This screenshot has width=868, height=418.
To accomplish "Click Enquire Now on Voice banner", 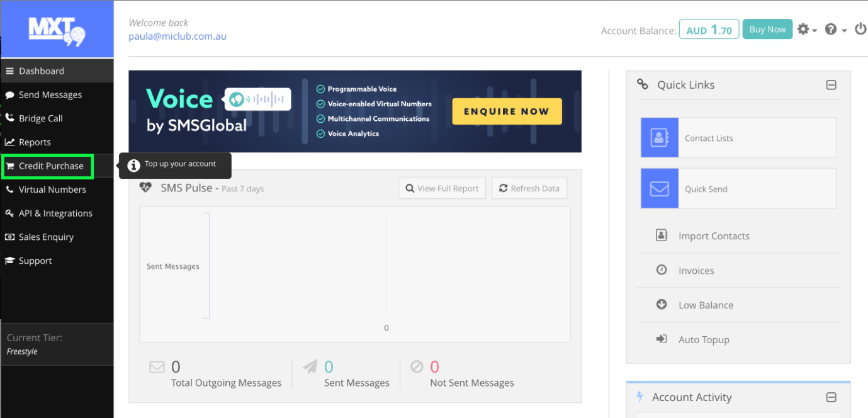I will pos(507,111).
